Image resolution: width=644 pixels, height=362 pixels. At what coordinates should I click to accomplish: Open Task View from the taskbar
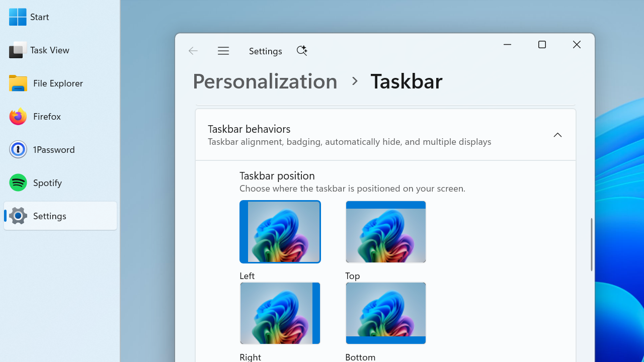(18, 50)
